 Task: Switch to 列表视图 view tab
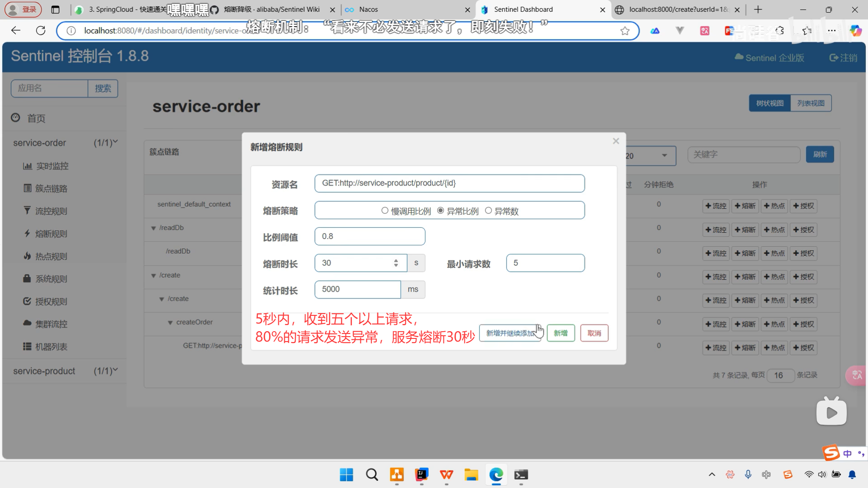click(811, 103)
